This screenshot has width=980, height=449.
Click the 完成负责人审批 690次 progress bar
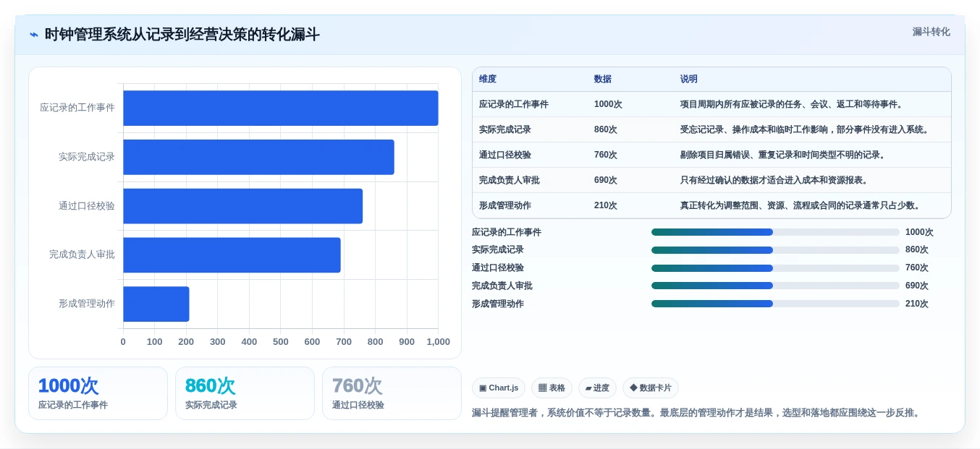coord(775,286)
